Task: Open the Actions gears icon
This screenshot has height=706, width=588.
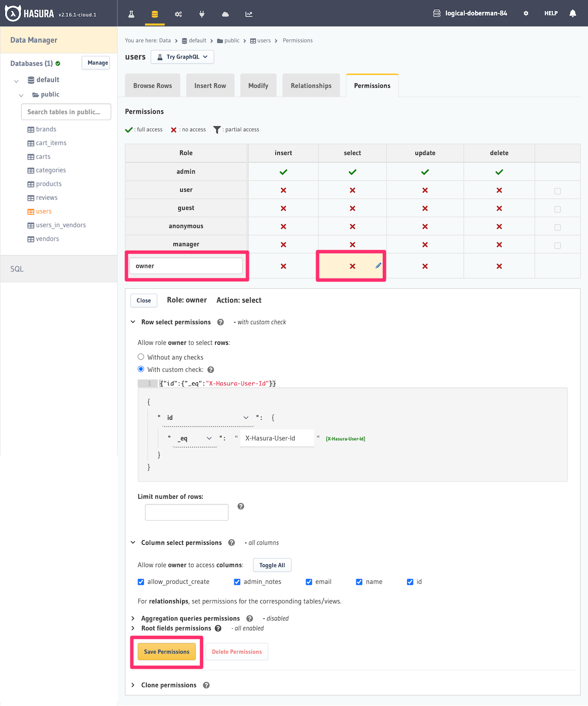Action: [x=178, y=14]
